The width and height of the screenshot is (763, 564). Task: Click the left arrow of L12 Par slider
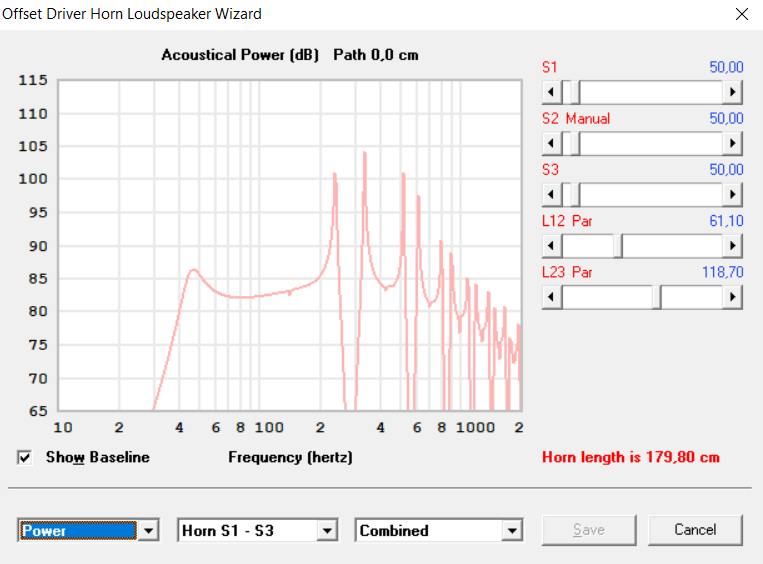pyautogui.click(x=552, y=246)
